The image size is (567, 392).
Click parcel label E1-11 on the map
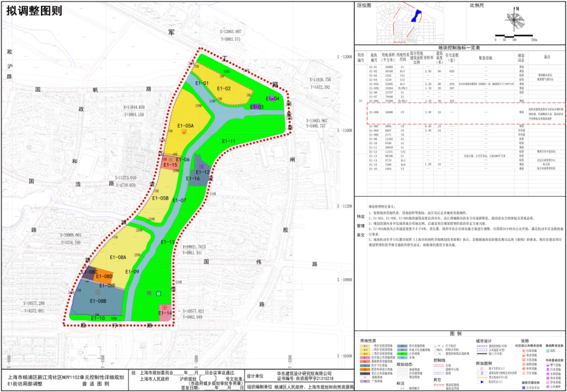tap(228, 141)
